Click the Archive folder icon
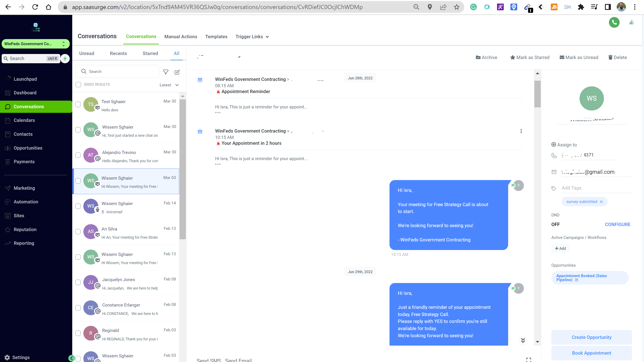Viewport: 644px width, 362px height. click(478, 57)
